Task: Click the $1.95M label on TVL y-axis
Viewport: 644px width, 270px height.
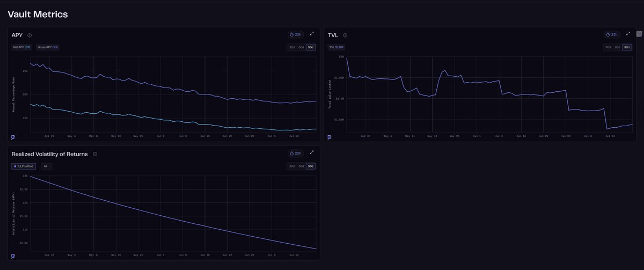Action: [x=340, y=77]
